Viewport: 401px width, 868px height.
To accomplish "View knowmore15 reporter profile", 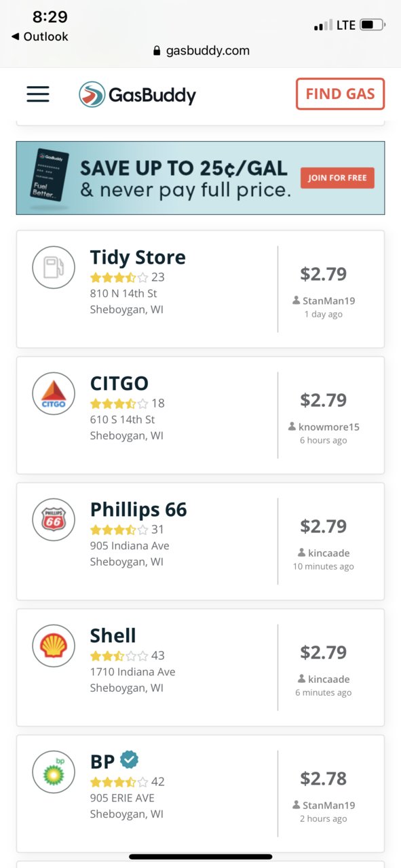I will pos(324,427).
